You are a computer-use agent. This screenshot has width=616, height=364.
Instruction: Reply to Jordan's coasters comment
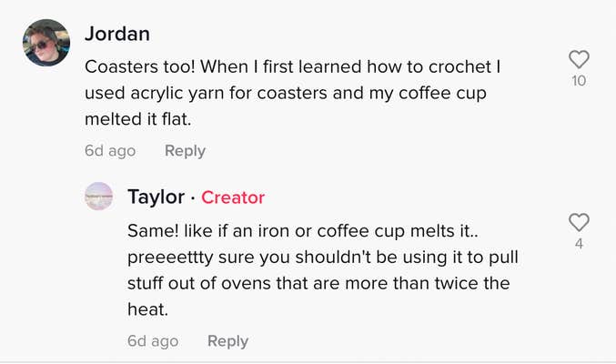tap(185, 151)
